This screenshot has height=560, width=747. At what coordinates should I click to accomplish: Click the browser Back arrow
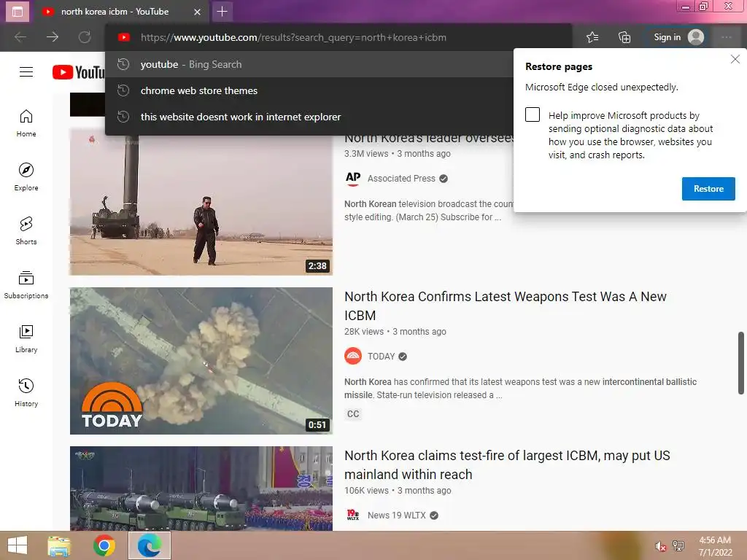click(20, 37)
